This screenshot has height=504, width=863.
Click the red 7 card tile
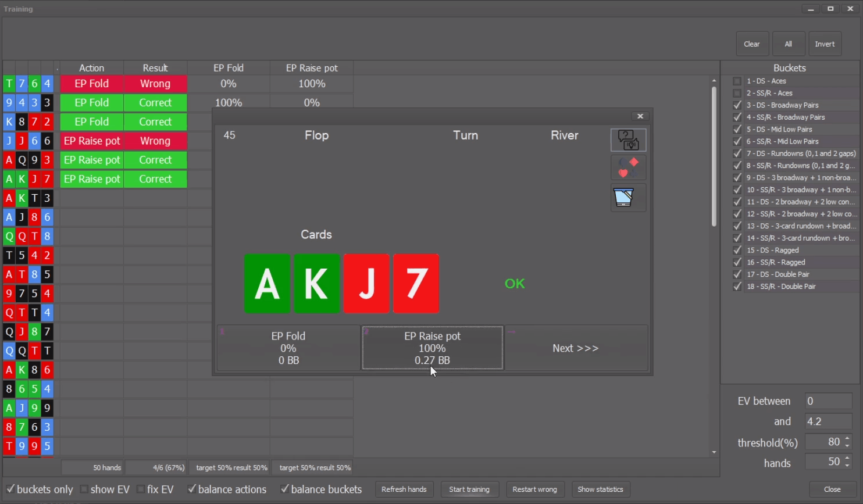click(x=416, y=284)
